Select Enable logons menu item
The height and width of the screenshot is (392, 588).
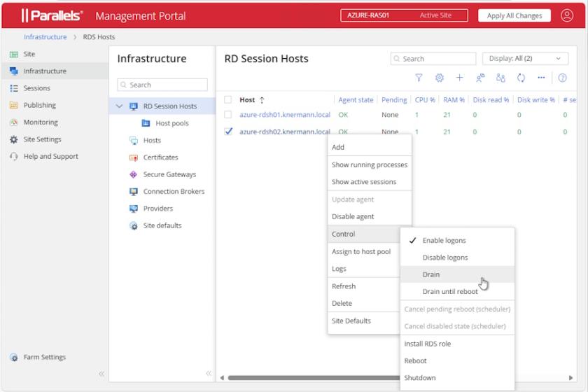pos(457,241)
